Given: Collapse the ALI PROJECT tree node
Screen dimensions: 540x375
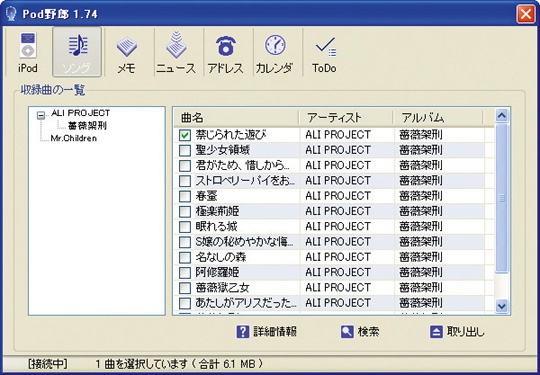Looking at the screenshot, I should [x=41, y=116].
